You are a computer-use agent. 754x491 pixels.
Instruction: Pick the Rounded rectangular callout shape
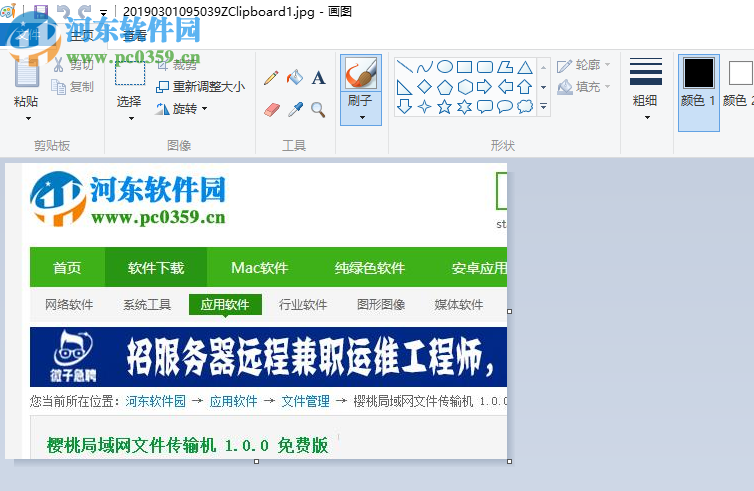(485, 106)
